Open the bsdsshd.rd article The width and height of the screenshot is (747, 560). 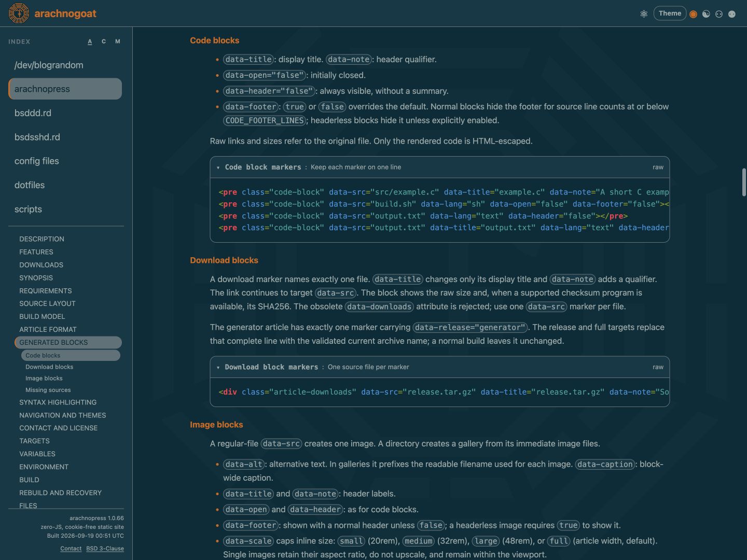(x=65, y=137)
